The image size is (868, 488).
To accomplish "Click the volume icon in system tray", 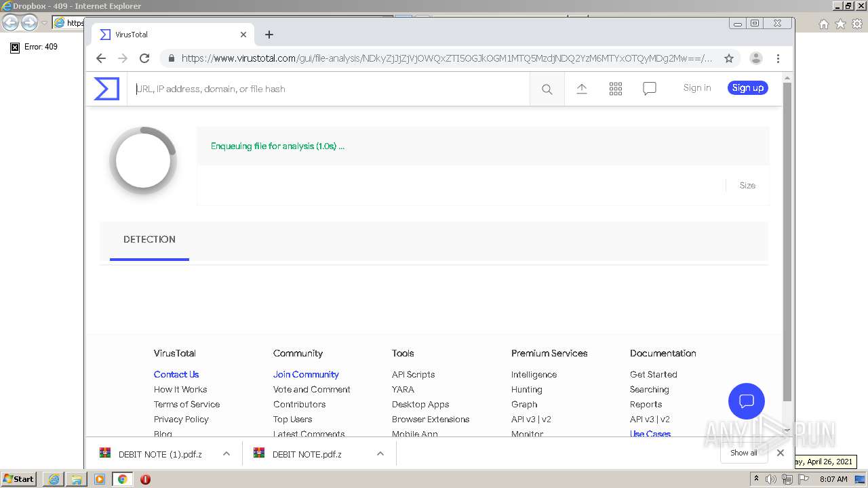I will point(771,479).
